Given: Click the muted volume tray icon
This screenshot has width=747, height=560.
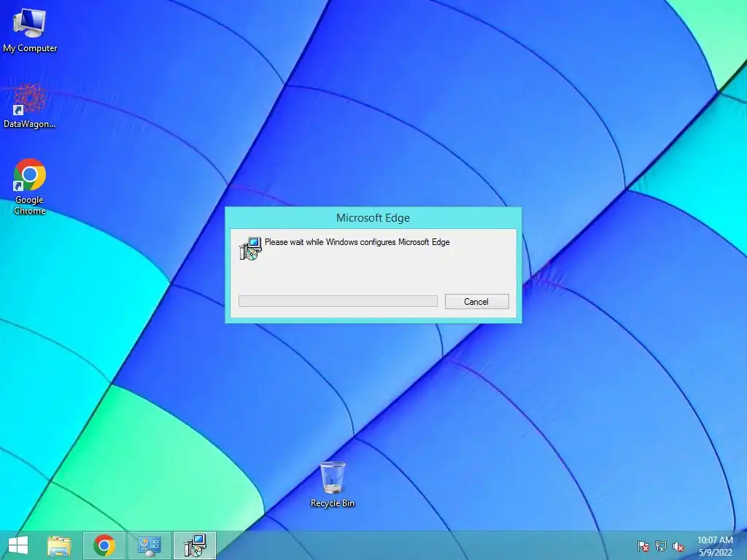Looking at the screenshot, I should pos(678,546).
